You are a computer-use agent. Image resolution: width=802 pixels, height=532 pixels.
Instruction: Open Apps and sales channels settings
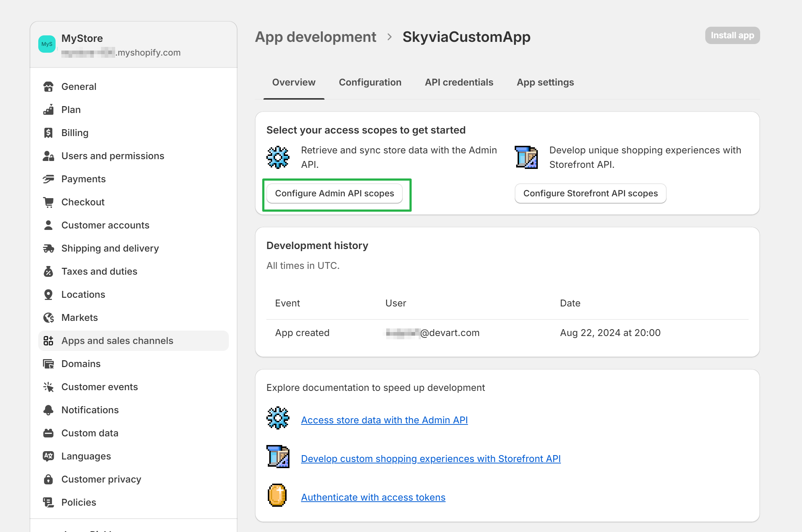point(134,341)
